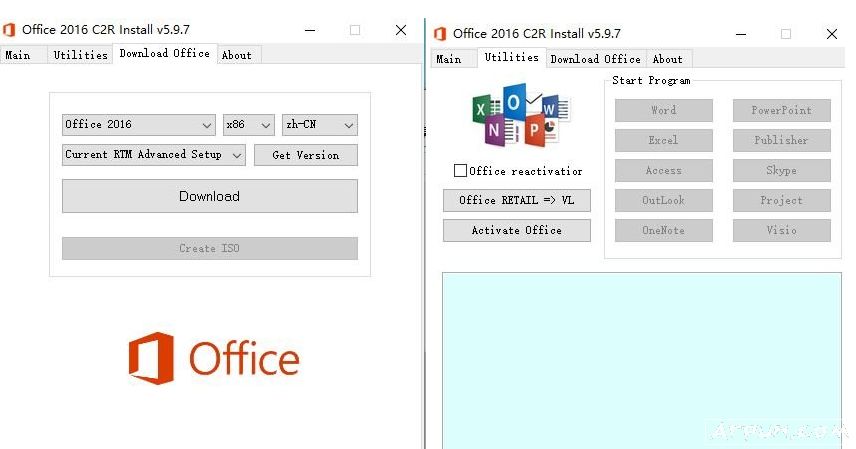Open Download Office tab in right window
This screenshot has height=449, width=856.
pyautogui.click(x=596, y=59)
